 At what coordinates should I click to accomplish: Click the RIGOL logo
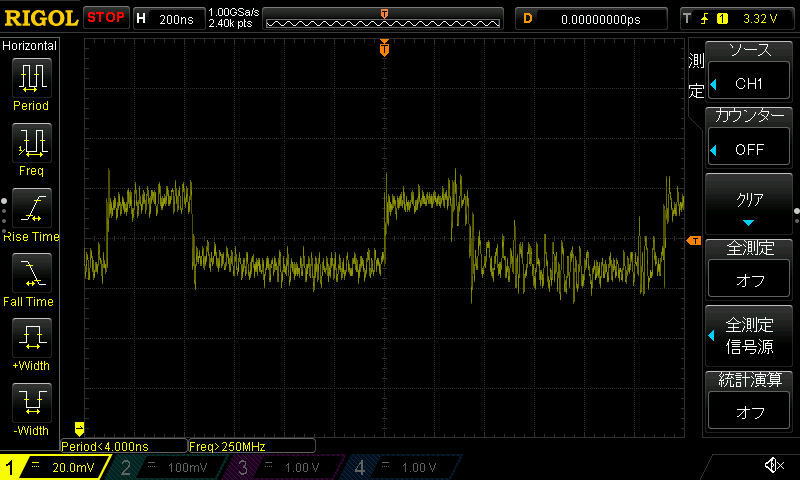click(x=41, y=18)
